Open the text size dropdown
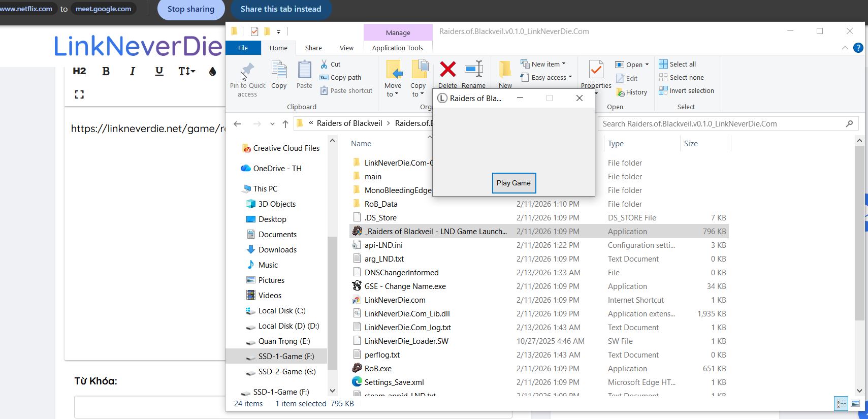868x419 pixels. 186,71
